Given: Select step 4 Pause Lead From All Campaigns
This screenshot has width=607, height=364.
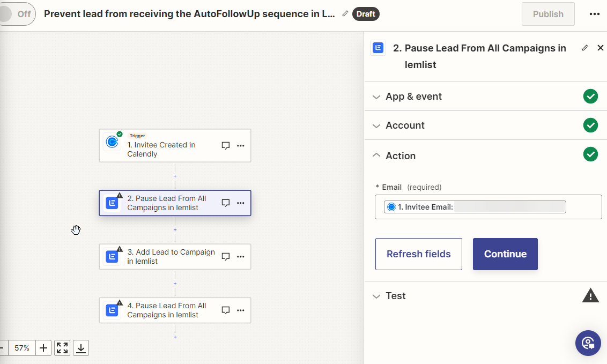Looking at the screenshot, I should pyautogui.click(x=175, y=310).
